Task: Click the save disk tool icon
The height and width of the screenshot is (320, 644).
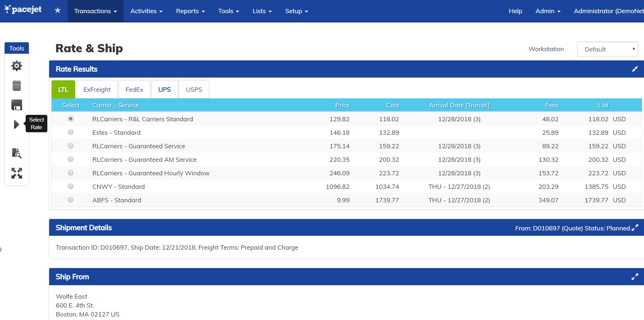Action: [17, 105]
